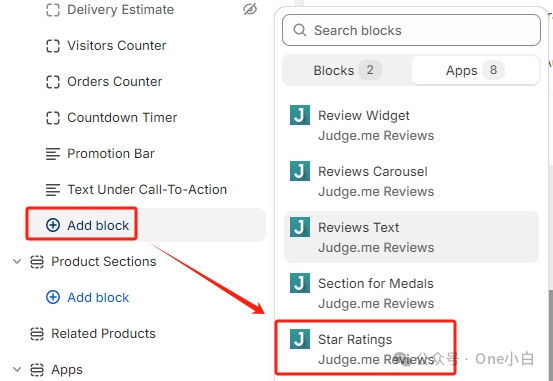Click the Judge.me icon beside Reviews Text

click(x=300, y=227)
